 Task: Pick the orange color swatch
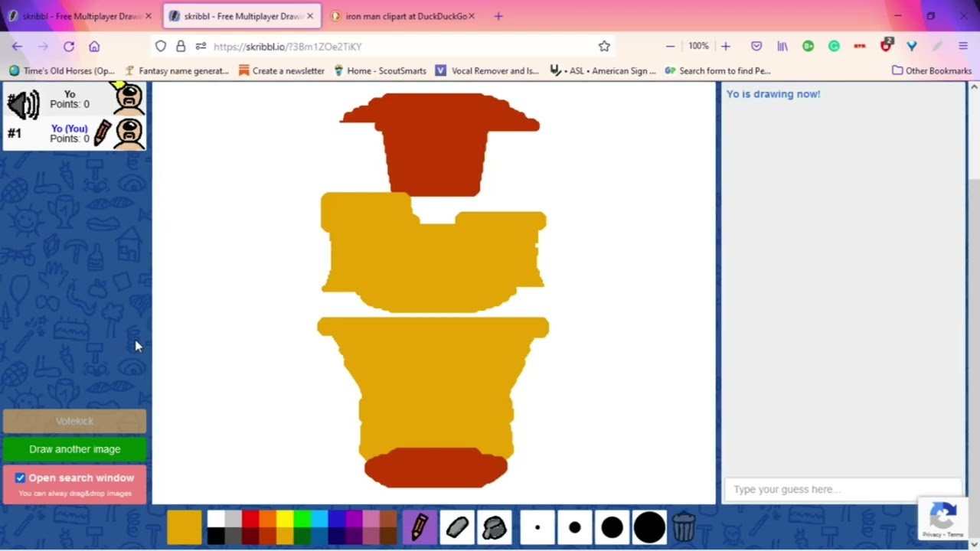pyautogui.click(x=267, y=519)
